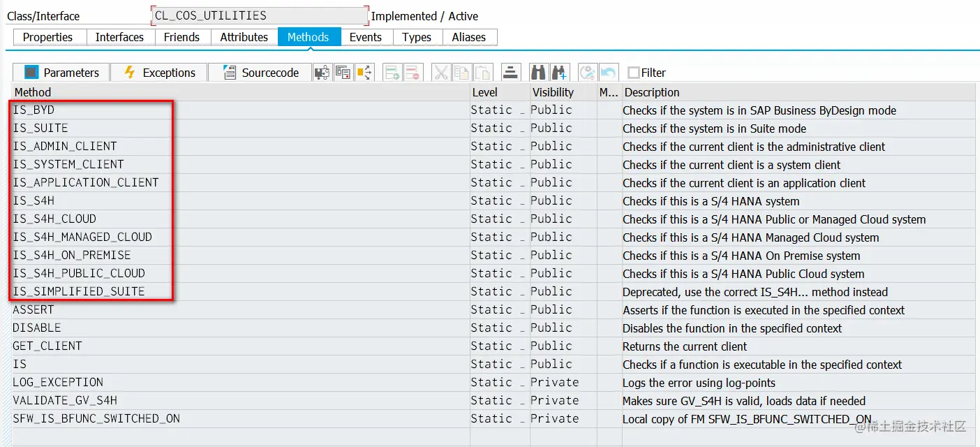Viewport: 980px width, 447px height.
Task: Click the Find binoculars icon
Action: pyautogui.click(x=538, y=72)
